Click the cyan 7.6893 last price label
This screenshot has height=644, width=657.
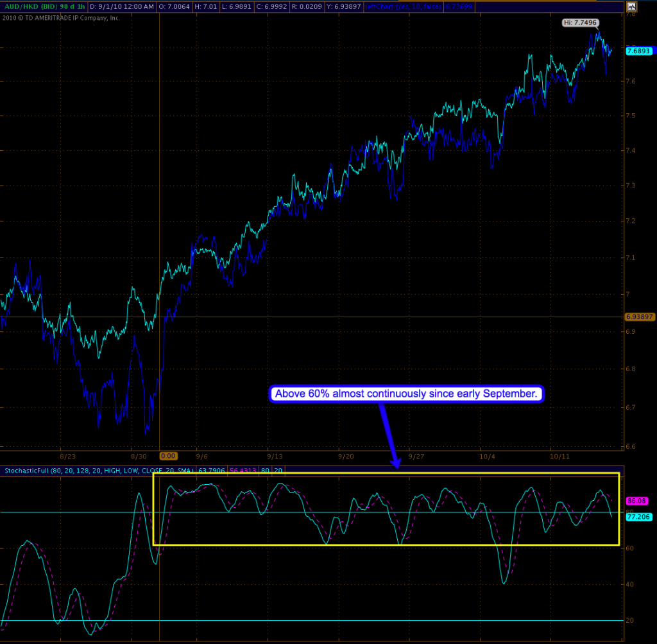638,51
